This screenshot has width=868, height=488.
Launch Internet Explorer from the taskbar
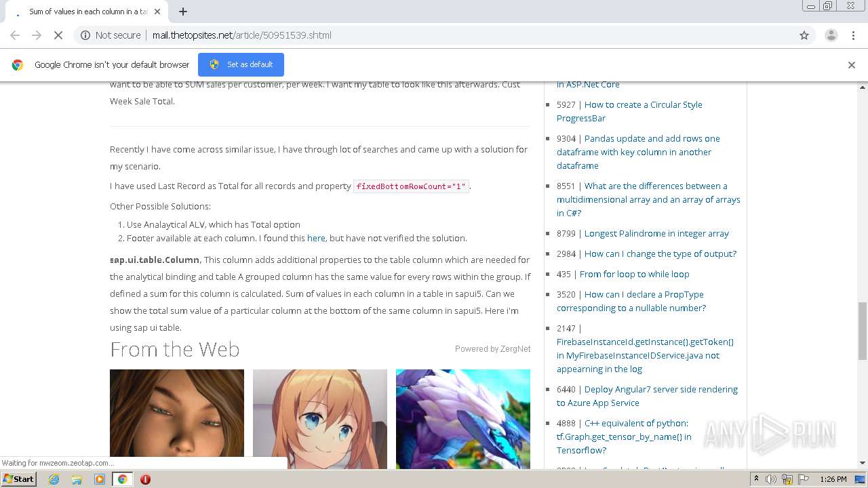[x=54, y=479]
